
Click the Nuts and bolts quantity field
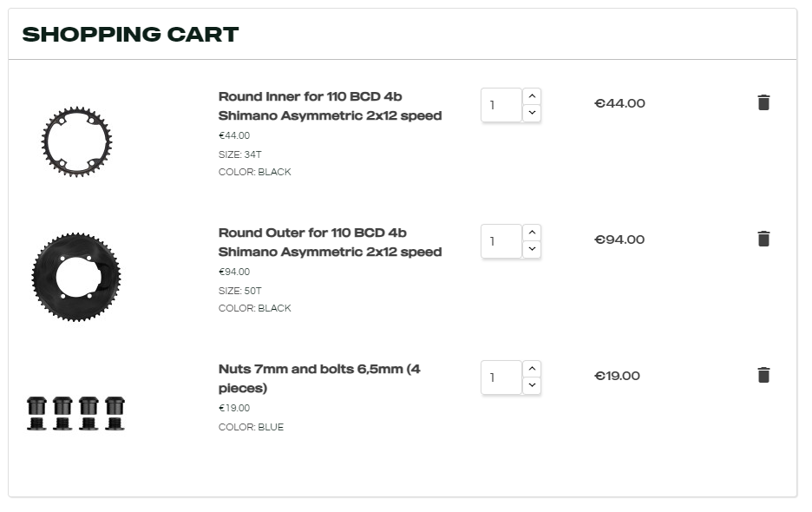pos(501,377)
